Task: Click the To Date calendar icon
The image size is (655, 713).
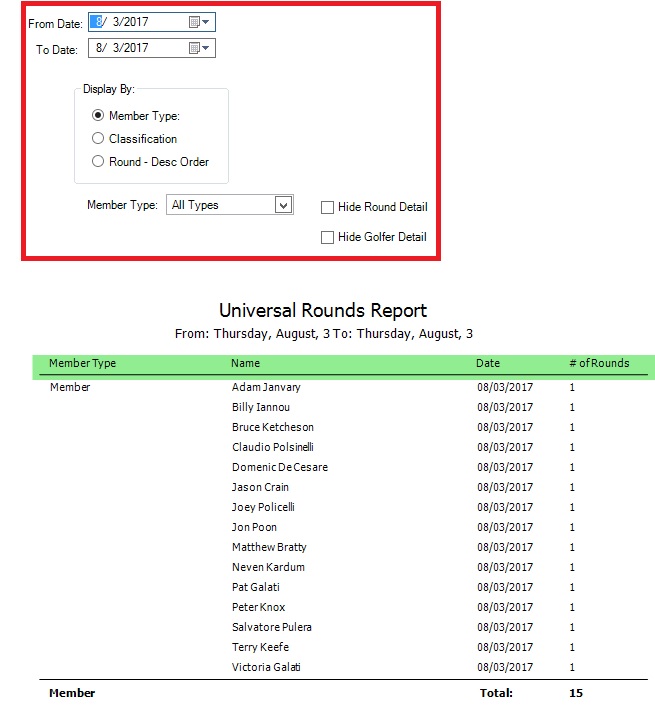Action: coord(192,47)
